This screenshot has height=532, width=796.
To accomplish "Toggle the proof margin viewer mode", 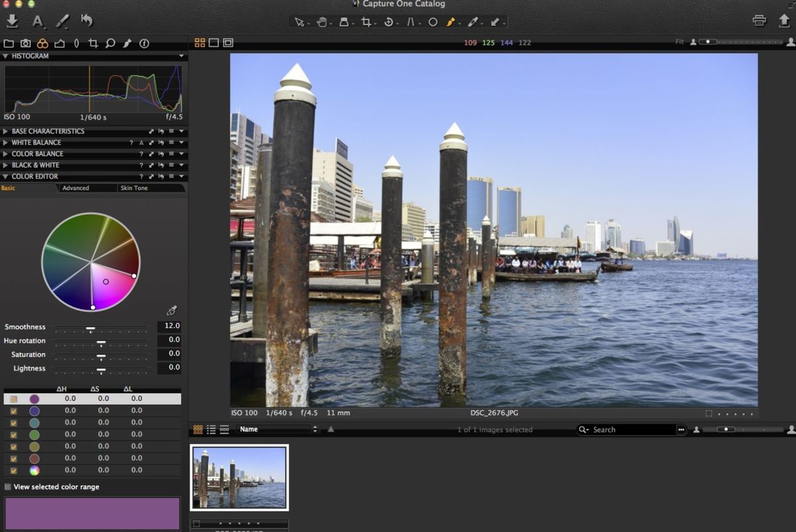I will [228, 42].
